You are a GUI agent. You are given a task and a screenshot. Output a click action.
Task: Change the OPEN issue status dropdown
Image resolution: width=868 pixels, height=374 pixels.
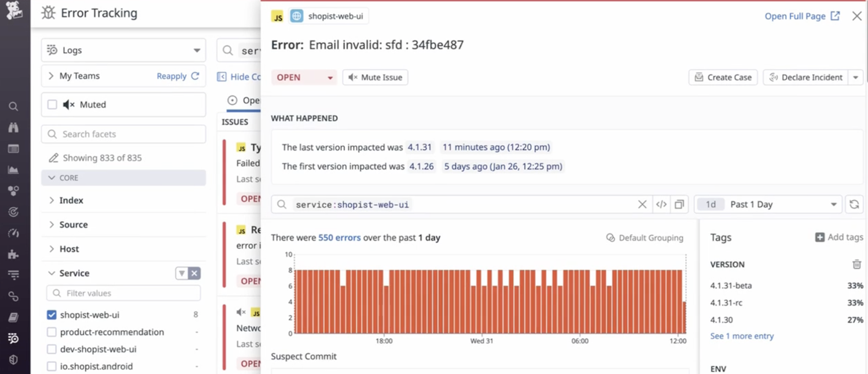304,77
